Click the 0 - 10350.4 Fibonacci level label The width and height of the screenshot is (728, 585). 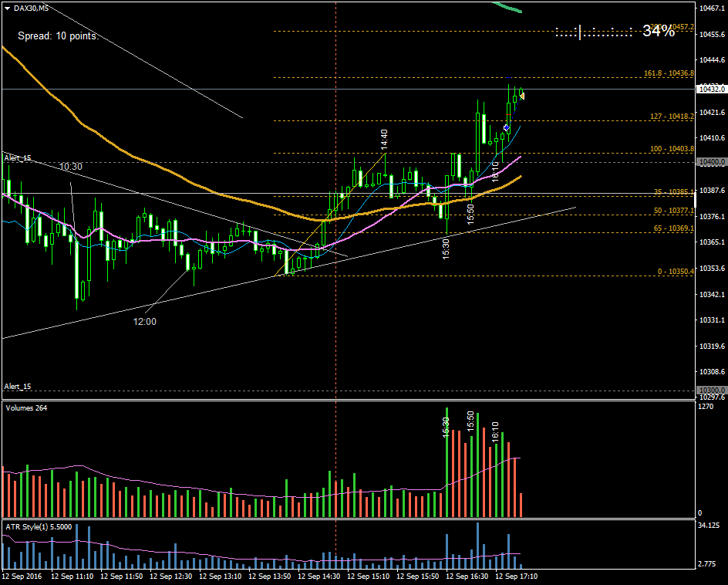(676, 271)
